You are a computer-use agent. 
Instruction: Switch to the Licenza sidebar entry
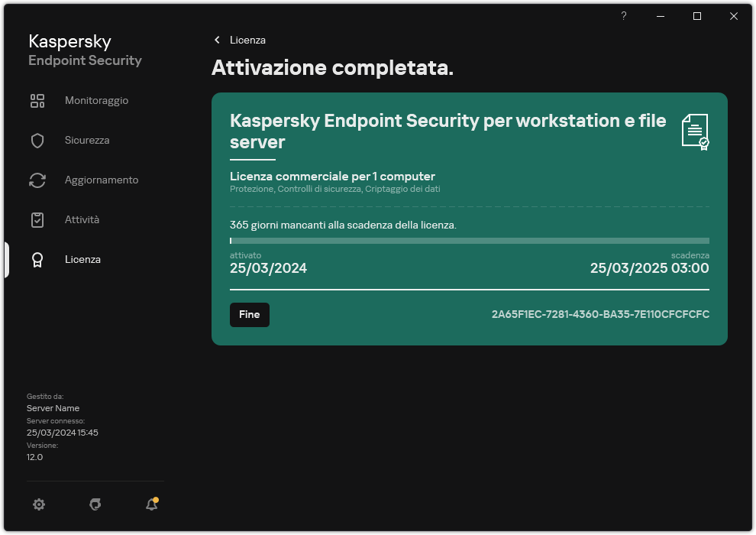(x=82, y=259)
